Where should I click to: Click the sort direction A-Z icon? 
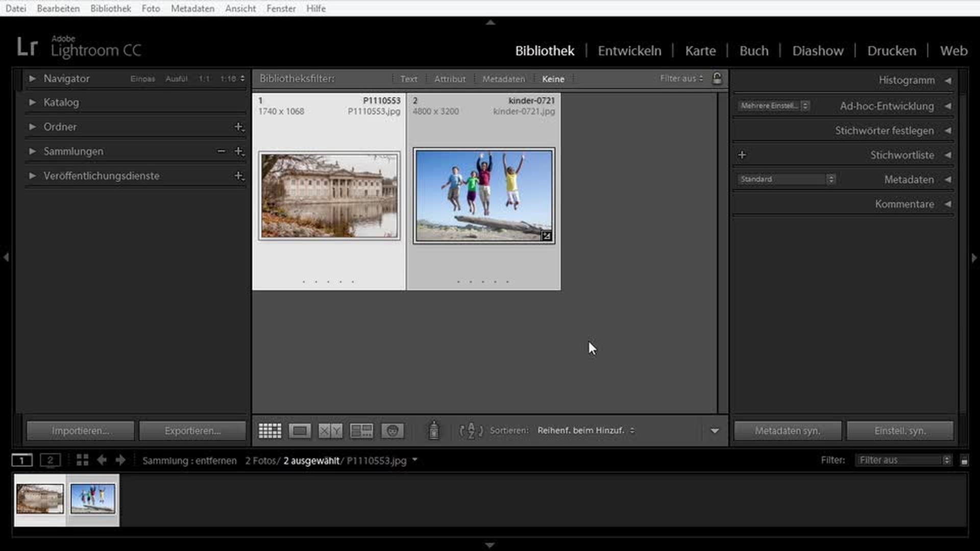pyautogui.click(x=471, y=431)
